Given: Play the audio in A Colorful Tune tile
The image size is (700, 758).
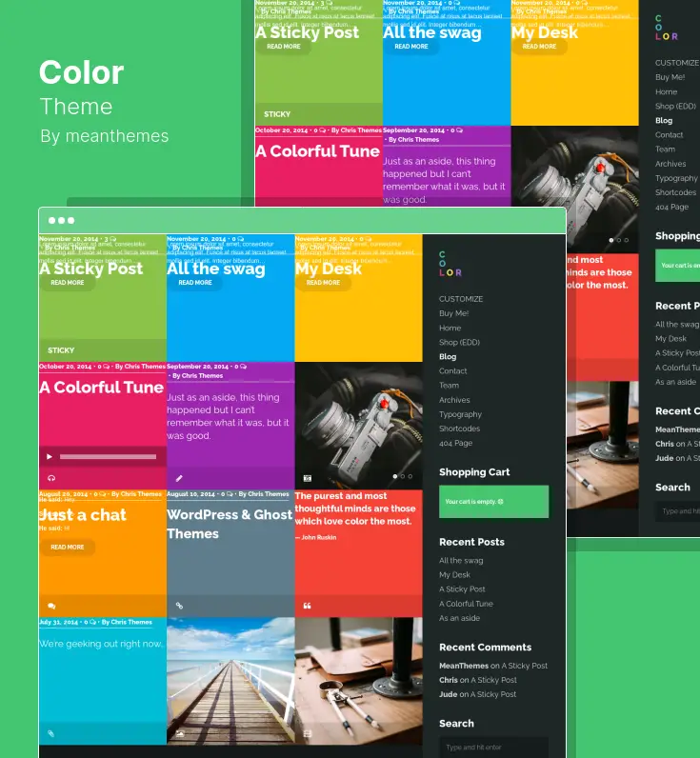Looking at the screenshot, I should [49, 456].
